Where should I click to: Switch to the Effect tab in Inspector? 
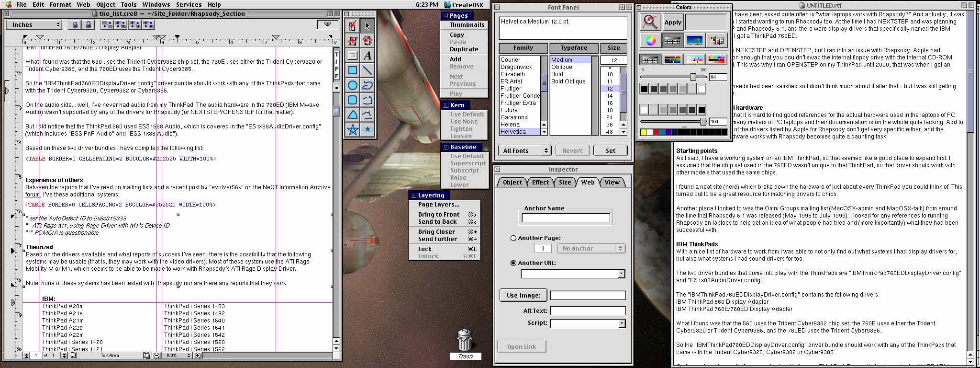point(540,183)
